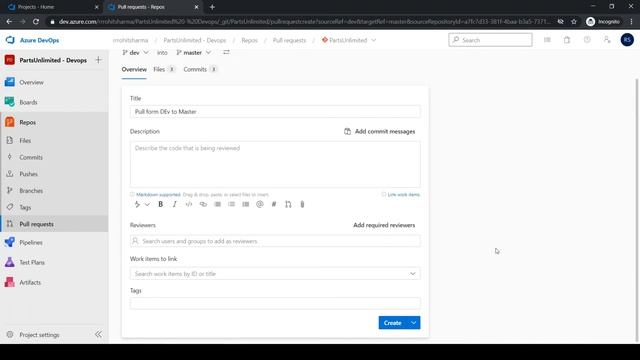Click the Description text area
640x360 pixels.
(275, 164)
